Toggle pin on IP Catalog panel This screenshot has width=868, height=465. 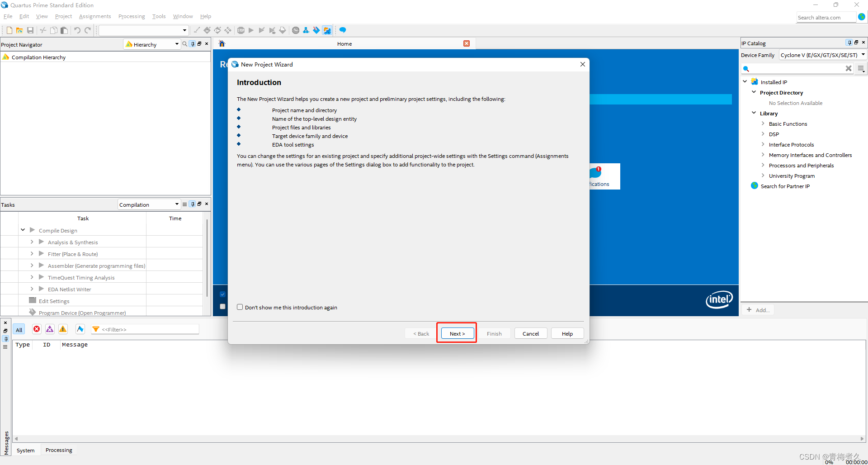coord(849,43)
